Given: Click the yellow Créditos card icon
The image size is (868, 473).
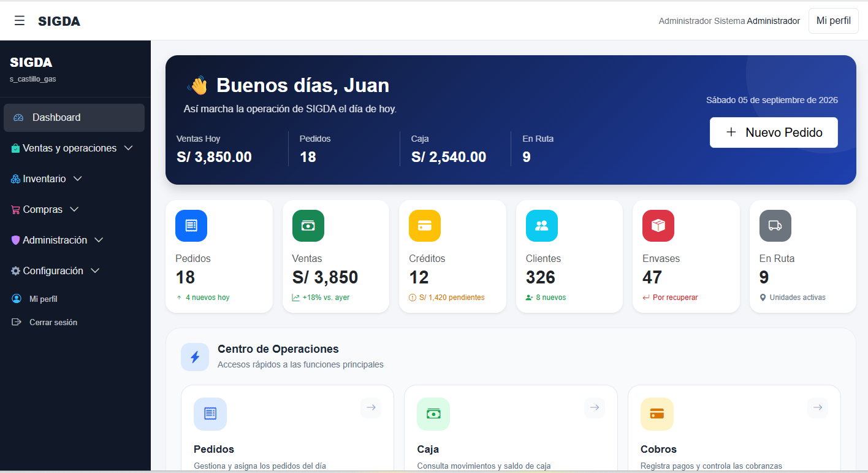Looking at the screenshot, I should coord(425,226).
